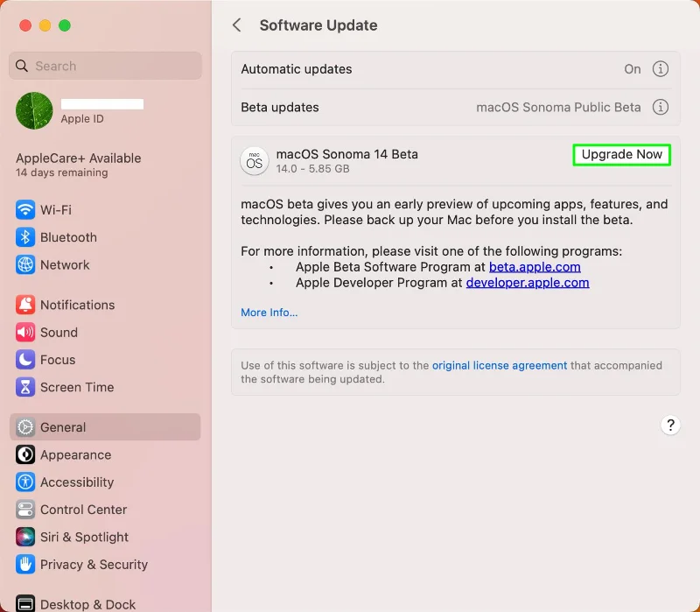Click the macOS Sonoma OS icon
The image size is (700, 612).
[255, 161]
